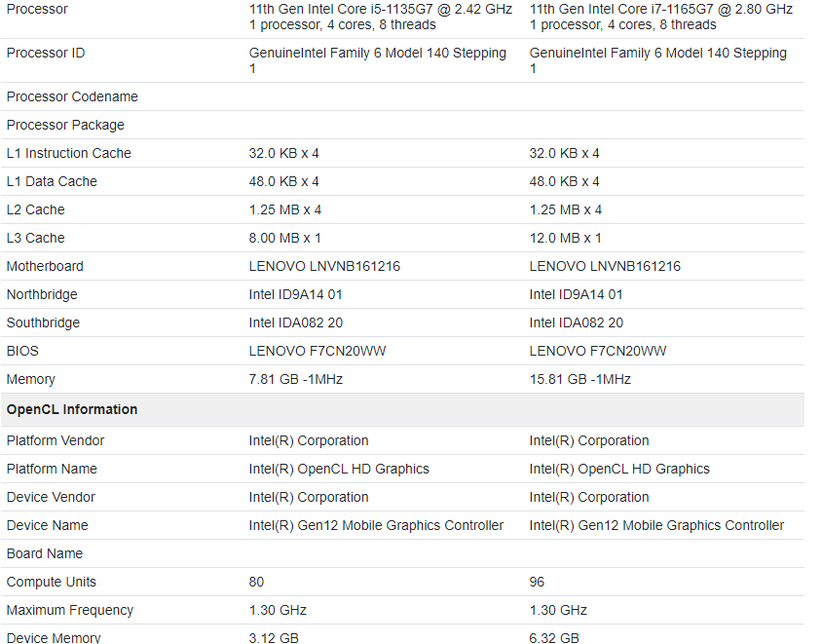The image size is (822, 644).
Task: Click the 'L2 Cache' label
Action: coord(36,210)
